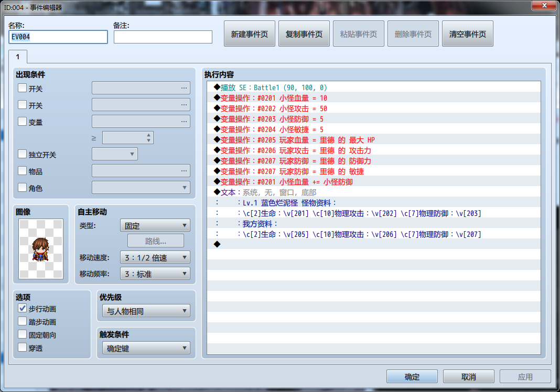Click the 清空事件页 button
The height and width of the screenshot is (392, 560).
[468, 34]
